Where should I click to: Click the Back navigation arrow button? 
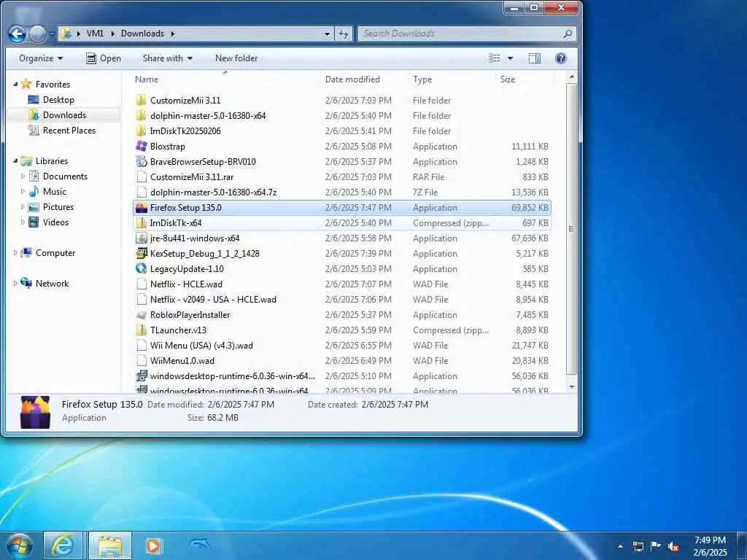tap(18, 34)
